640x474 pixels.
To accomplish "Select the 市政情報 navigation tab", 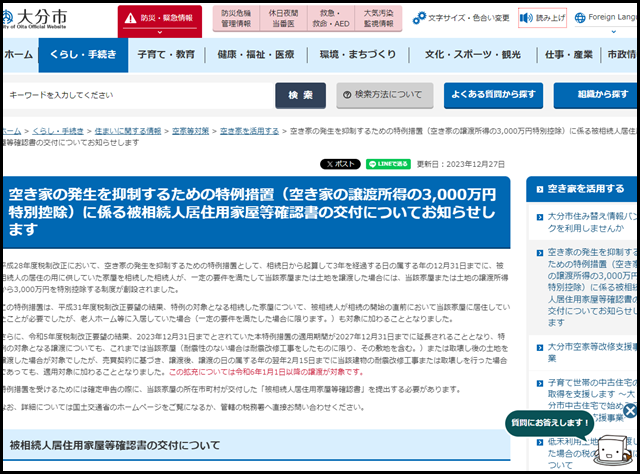I will coord(621,54).
